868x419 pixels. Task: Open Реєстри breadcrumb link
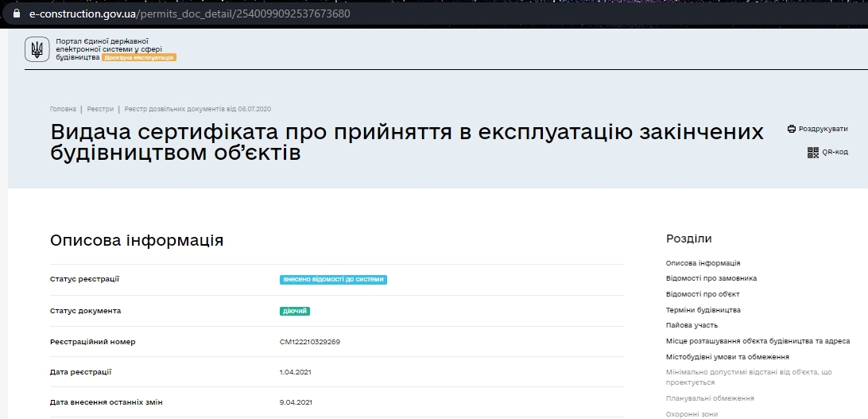100,109
